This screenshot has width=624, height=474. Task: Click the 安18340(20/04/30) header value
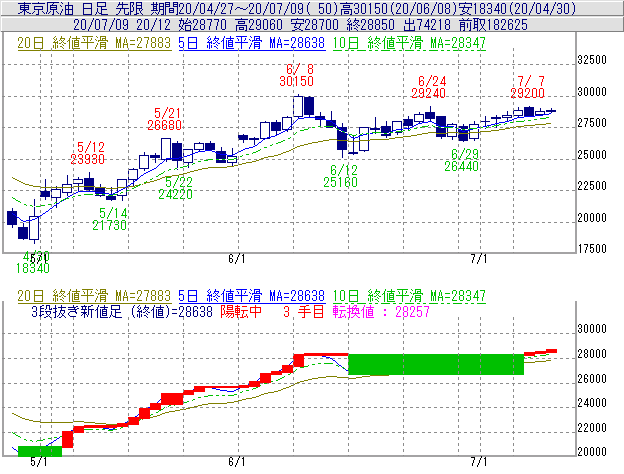tap(517, 8)
